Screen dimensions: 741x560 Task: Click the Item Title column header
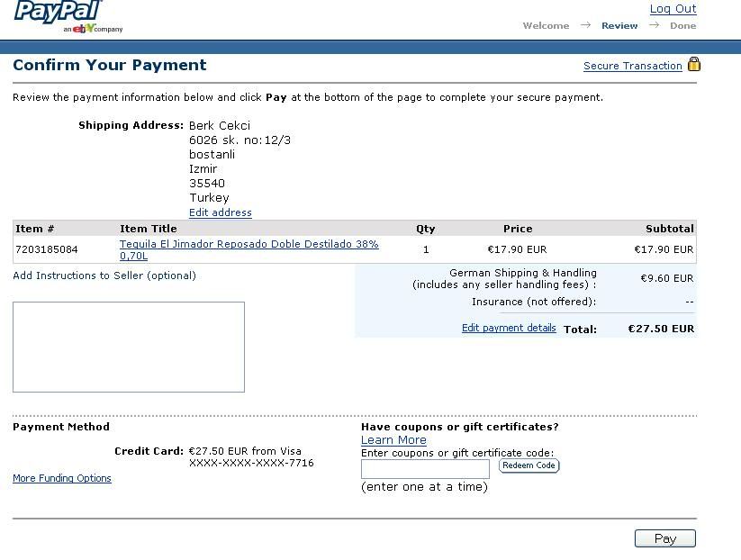point(149,229)
